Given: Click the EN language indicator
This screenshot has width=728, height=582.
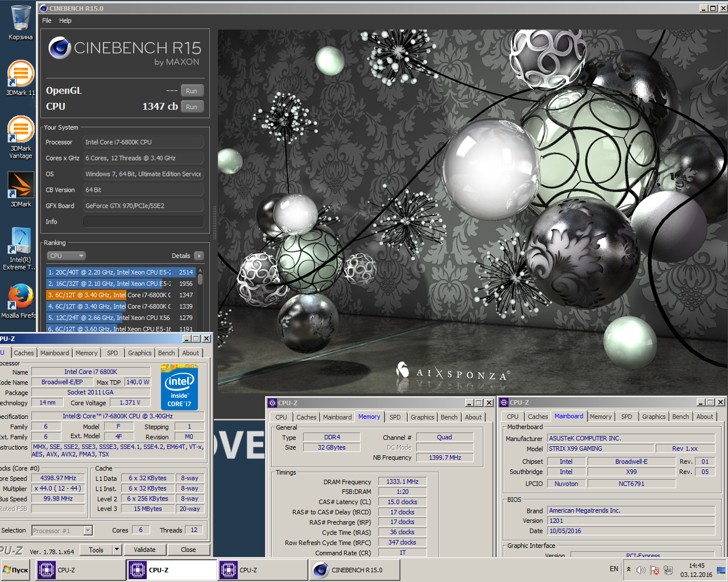Looking at the screenshot, I should (614, 569).
